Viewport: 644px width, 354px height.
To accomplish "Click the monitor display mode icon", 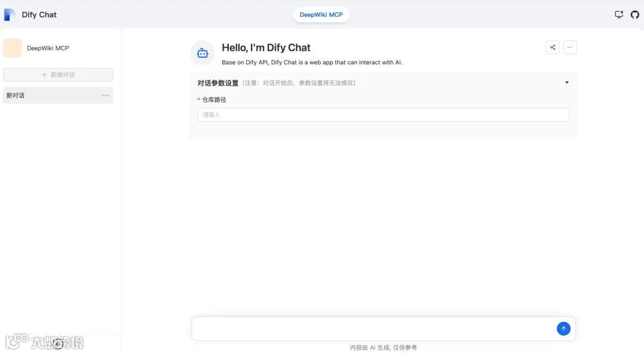I will pos(619,15).
